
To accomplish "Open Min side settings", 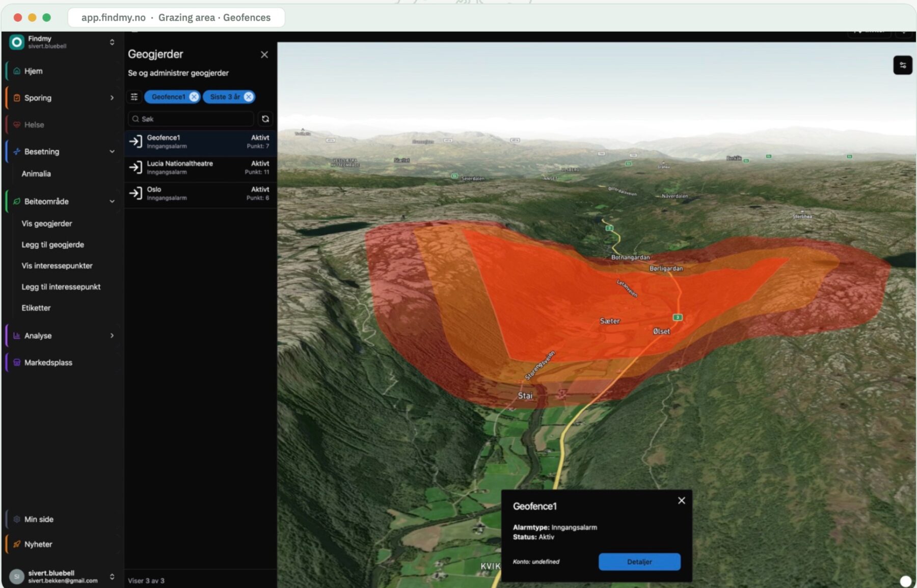I will tap(64, 519).
